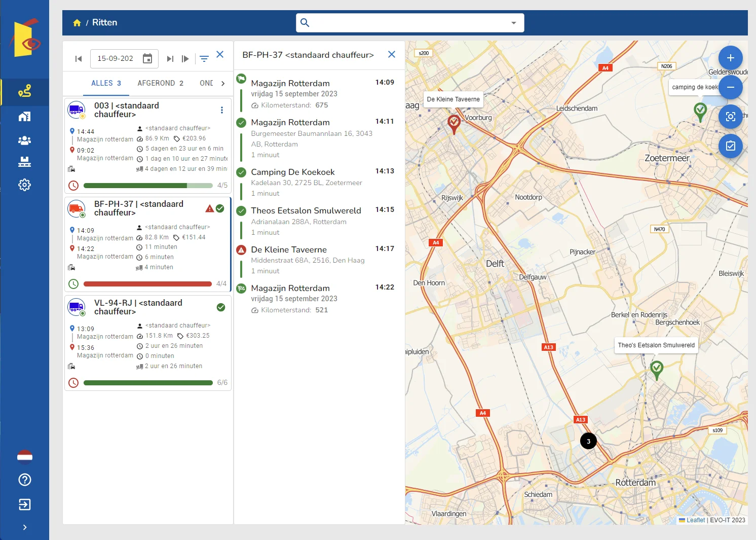Click the logout icon in sidebar
Viewport: 756px width, 540px height.
[24, 505]
